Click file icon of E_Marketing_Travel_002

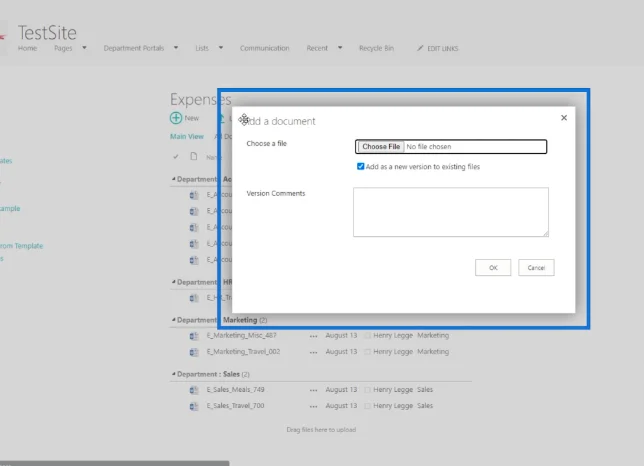[194, 352]
